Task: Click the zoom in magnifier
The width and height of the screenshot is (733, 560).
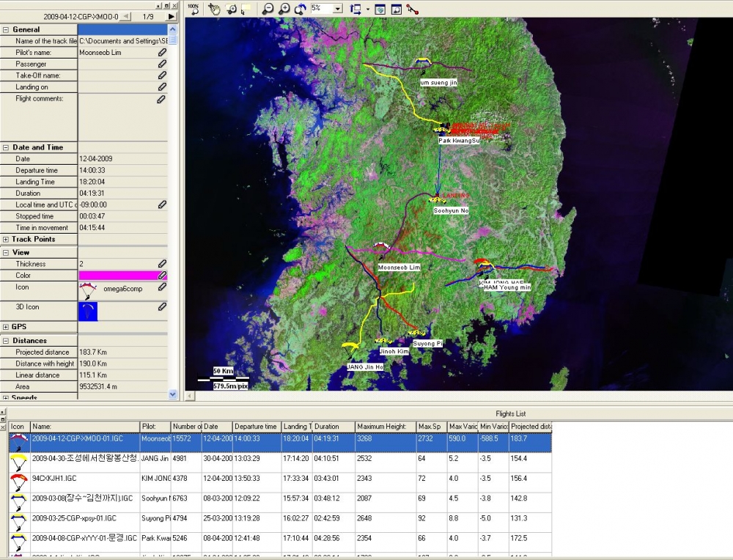Action: pyautogui.click(x=284, y=9)
